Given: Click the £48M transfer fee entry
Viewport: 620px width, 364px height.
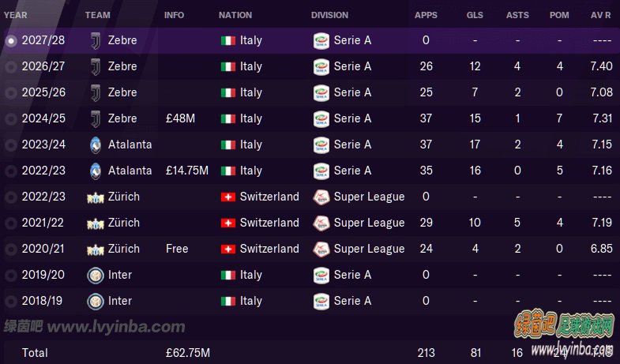Looking at the screenshot, I should pyautogui.click(x=180, y=118).
